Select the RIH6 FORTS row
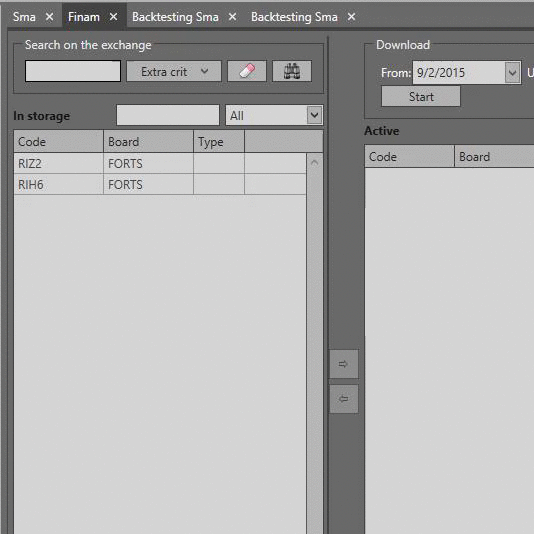Viewport: 534px width, 534px height. [160, 185]
